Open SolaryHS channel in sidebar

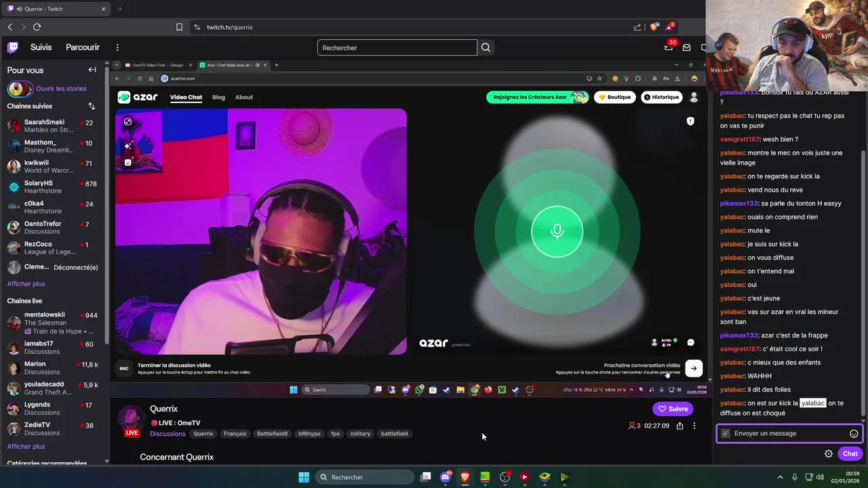coord(53,187)
